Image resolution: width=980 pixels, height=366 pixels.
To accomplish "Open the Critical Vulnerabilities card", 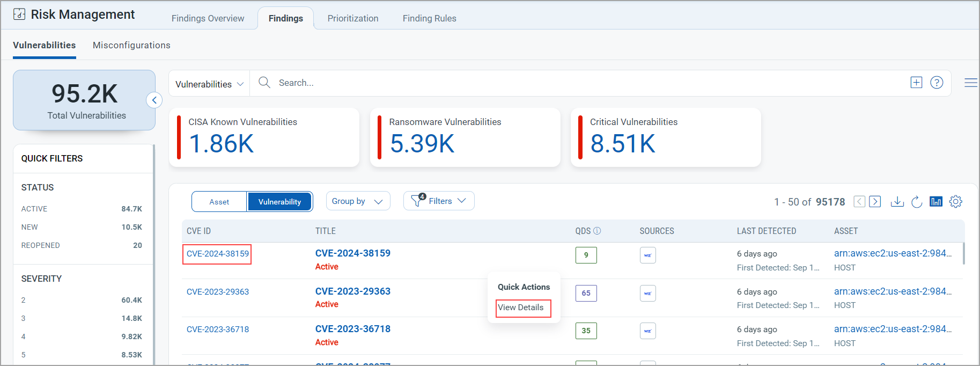I will point(666,137).
